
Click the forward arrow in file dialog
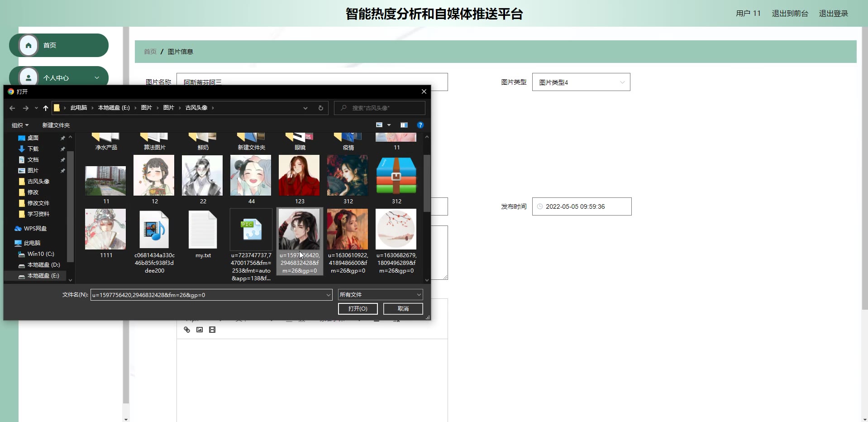26,108
